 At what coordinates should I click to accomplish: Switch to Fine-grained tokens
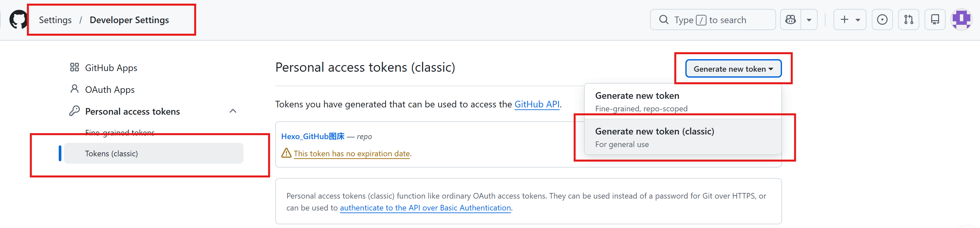tap(119, 132)
